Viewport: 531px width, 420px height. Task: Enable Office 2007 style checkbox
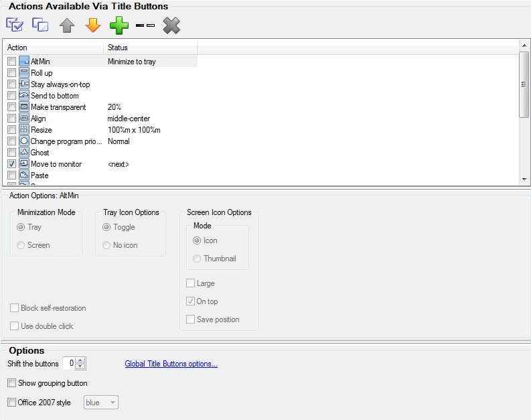tap(12, 402)
